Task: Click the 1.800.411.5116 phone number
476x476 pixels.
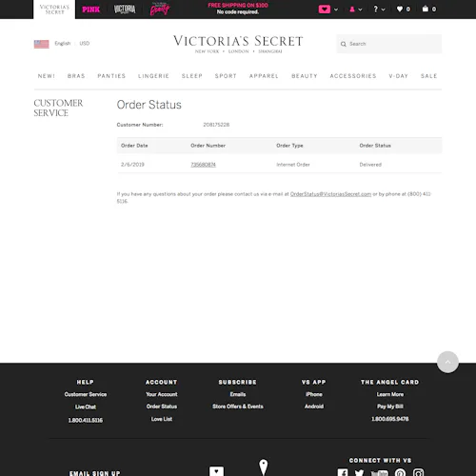Action: 86,420
